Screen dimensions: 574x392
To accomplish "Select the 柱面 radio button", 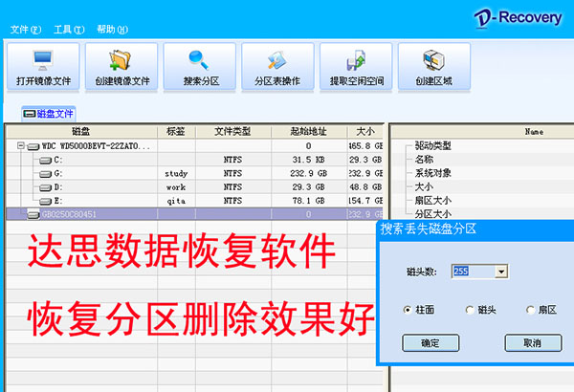I will click(408, 310).
